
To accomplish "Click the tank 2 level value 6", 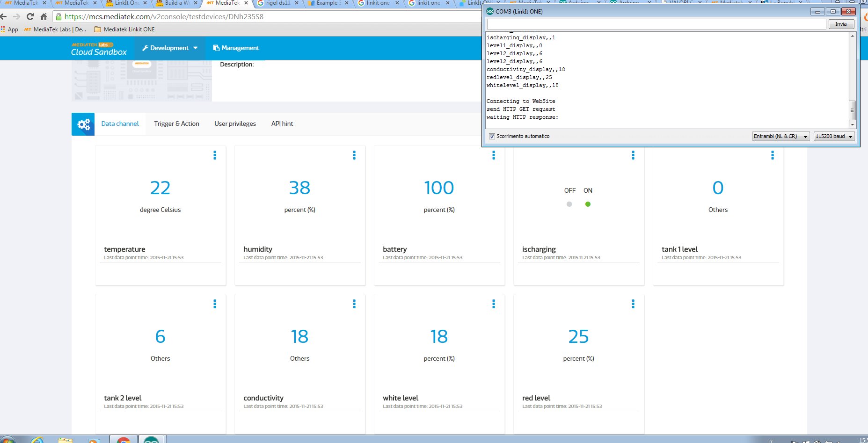I will click(160, 337).
